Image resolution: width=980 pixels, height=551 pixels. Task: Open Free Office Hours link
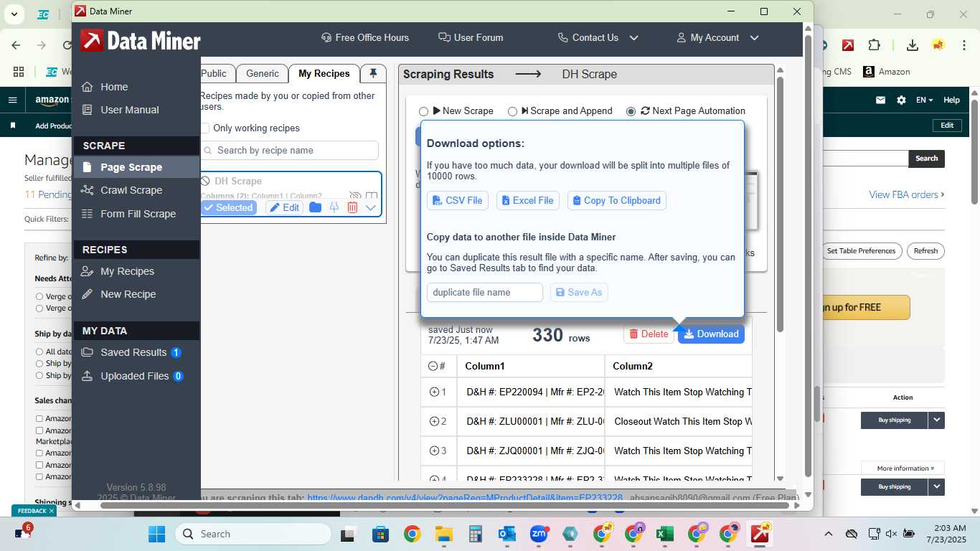pyautogui.click(x=365, y=37)
